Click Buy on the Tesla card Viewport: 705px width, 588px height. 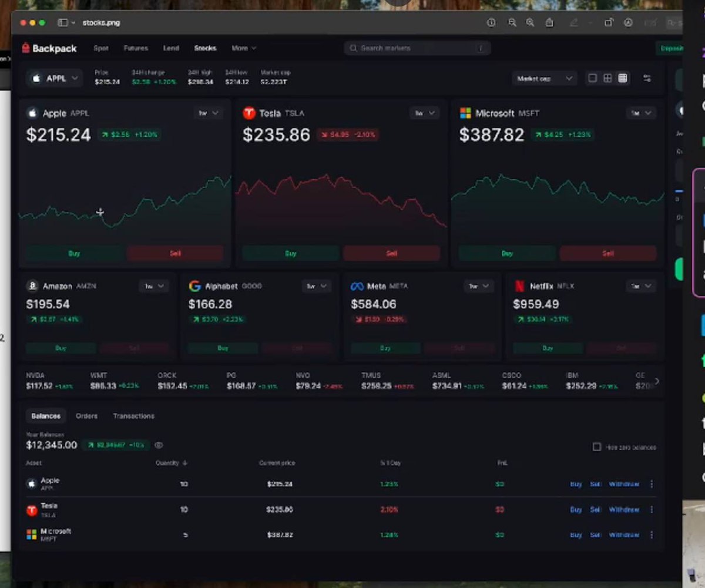click(x=291, y=253)
